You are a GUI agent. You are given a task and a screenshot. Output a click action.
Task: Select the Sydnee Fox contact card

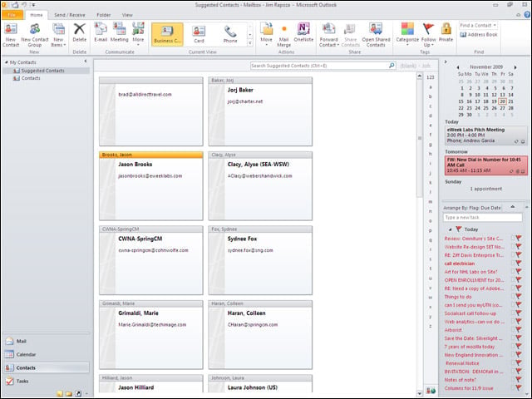260,260
